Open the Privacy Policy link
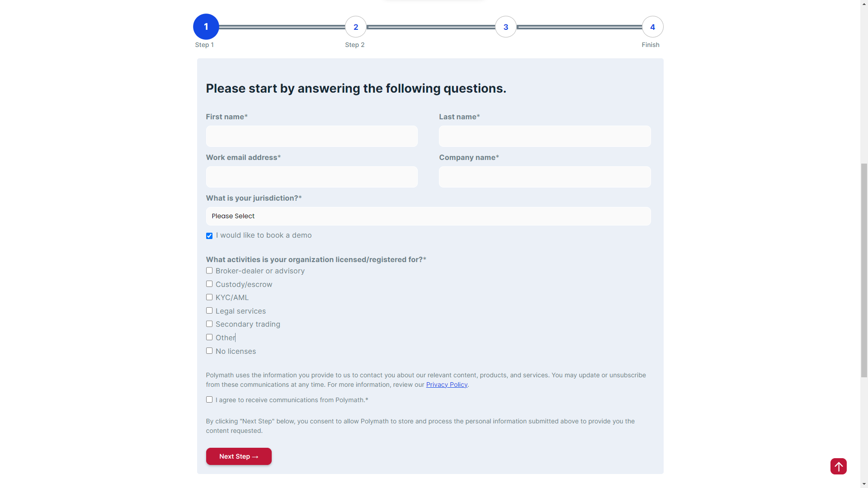 447,385
